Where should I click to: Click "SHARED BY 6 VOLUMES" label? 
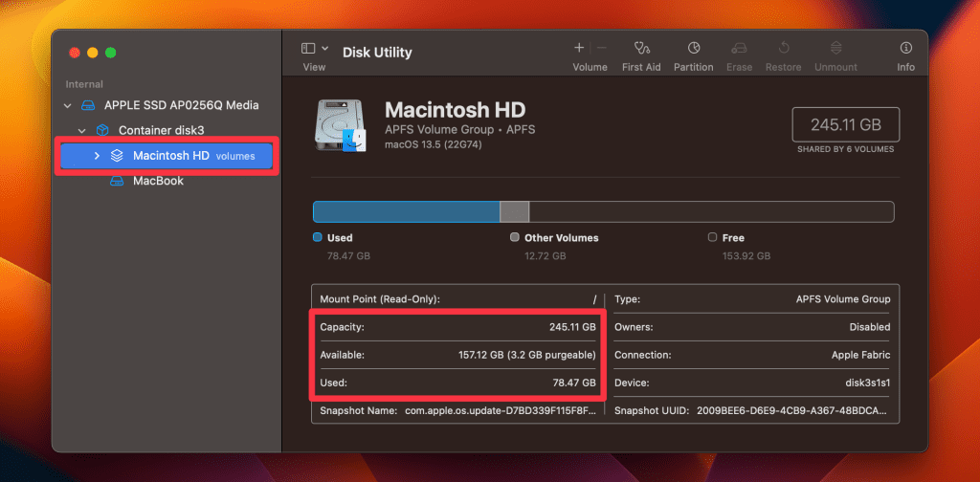click(846, 149)
